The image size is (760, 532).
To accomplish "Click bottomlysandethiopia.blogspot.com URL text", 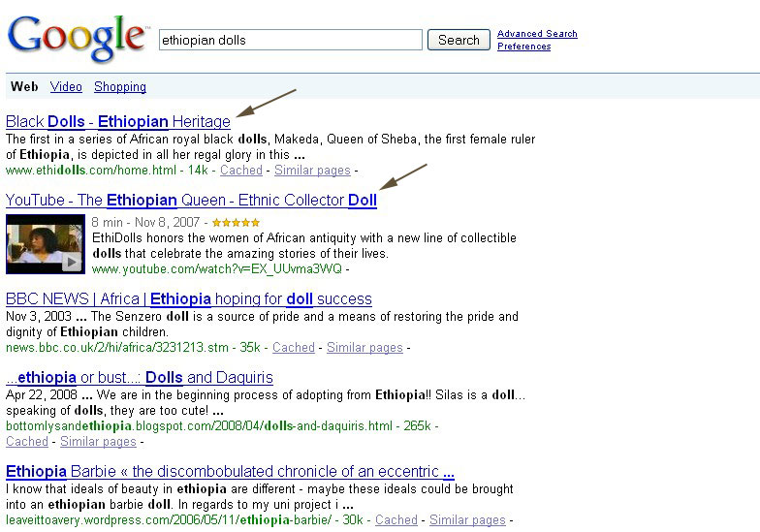I will [199, 426].
